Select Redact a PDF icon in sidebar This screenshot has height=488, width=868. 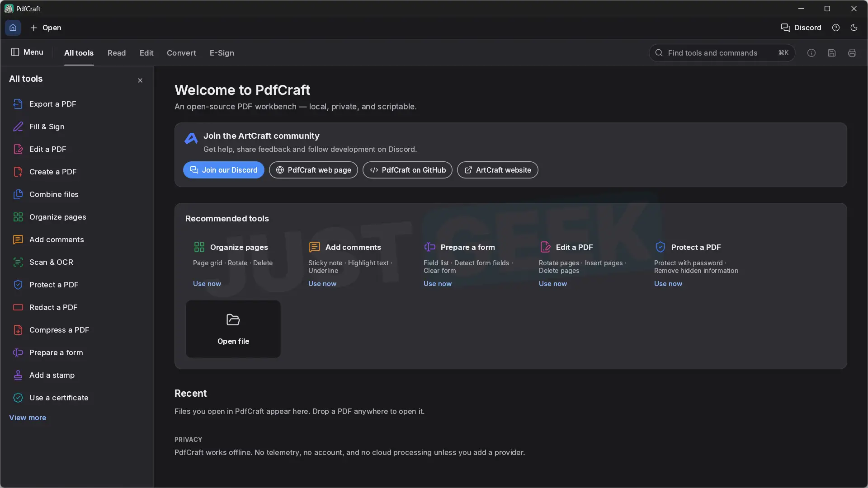(x=18, y=307)
